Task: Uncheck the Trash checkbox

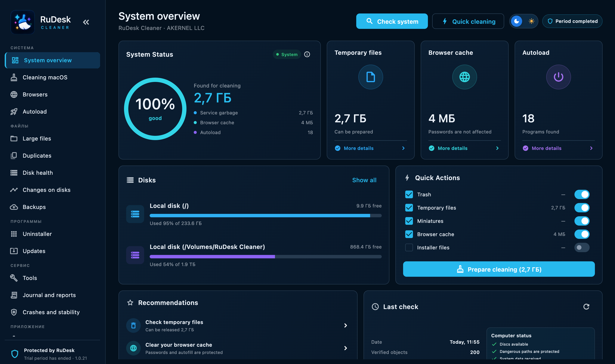Action: (x=409, y=194)
